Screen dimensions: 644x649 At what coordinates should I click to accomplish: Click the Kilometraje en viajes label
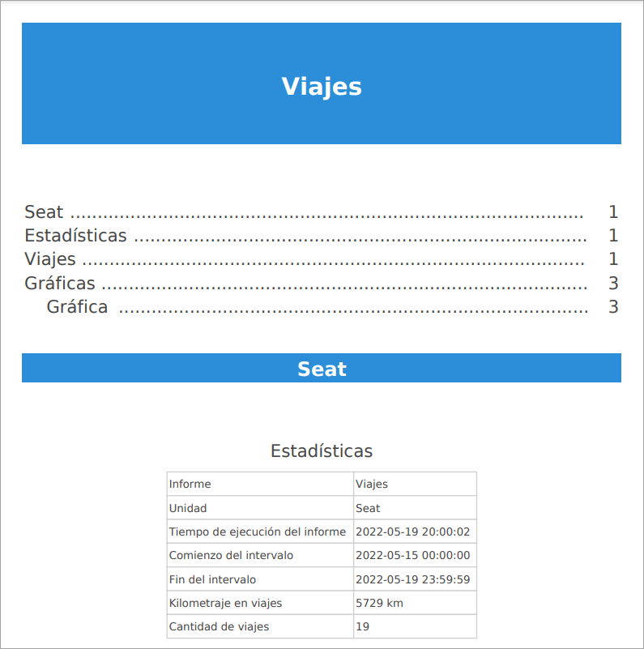(x=225, y=603)
